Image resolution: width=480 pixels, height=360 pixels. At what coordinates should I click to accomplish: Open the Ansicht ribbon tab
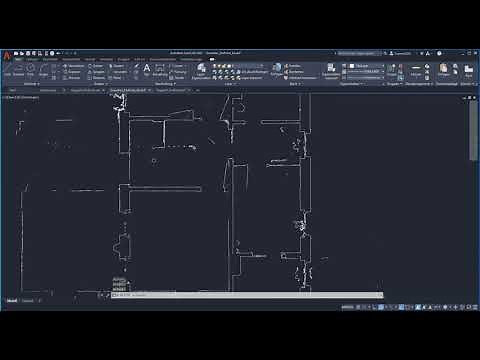[90, 60]
